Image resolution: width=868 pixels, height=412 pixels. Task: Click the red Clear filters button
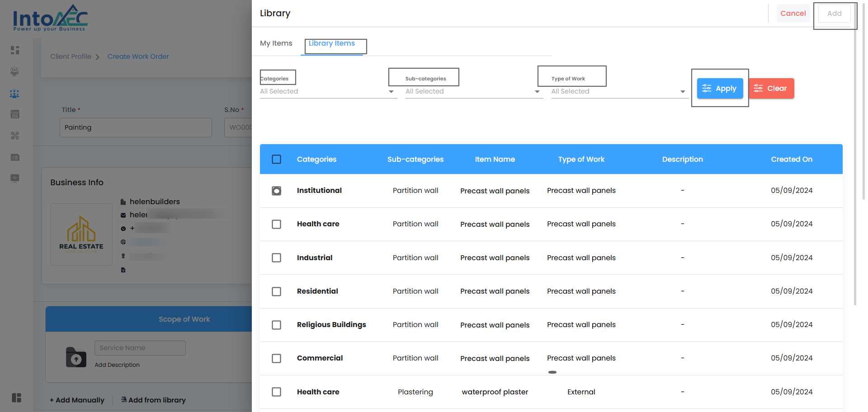click(771, 89)
